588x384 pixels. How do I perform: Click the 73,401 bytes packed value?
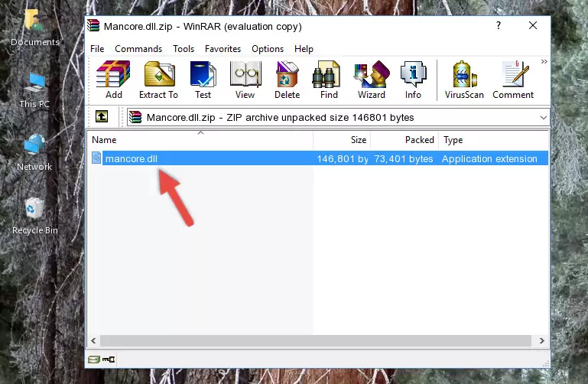[x=404, y=158]
